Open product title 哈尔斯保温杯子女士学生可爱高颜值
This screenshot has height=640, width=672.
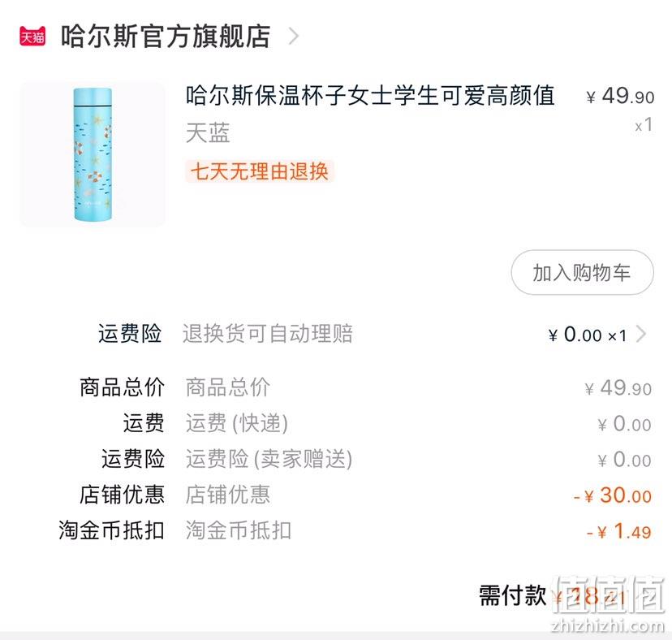(x=370, y=96)
